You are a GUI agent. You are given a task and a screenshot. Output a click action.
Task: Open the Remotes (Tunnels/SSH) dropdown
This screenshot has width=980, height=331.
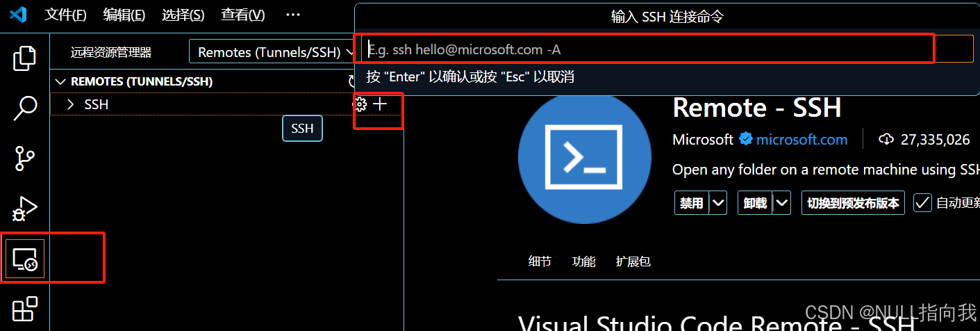274,52
